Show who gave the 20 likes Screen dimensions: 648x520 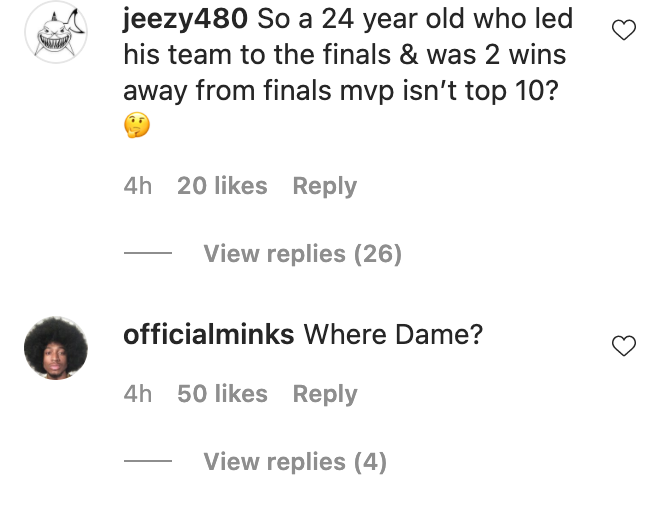tap(222, 186)
